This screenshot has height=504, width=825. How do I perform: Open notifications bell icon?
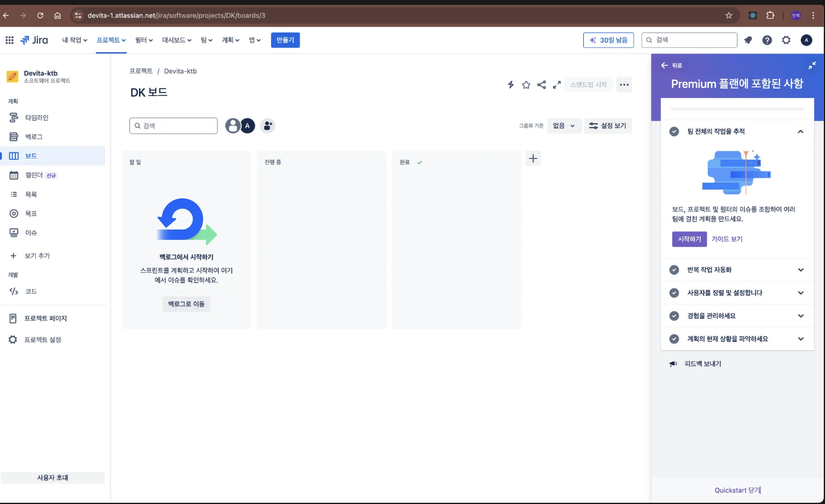point(748,40)
